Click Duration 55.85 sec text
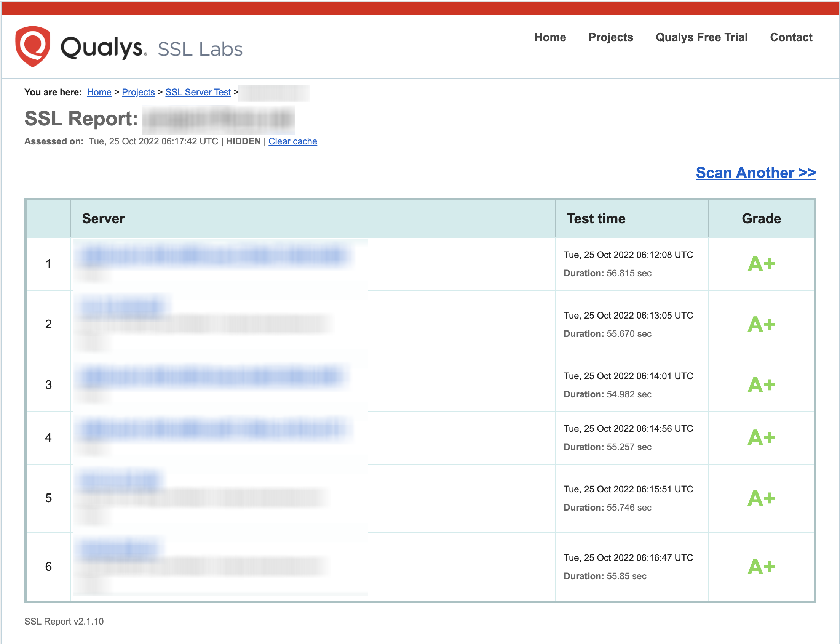Image resolution: width=840 pixels, height=644 pixels. (x=605, y=576)
